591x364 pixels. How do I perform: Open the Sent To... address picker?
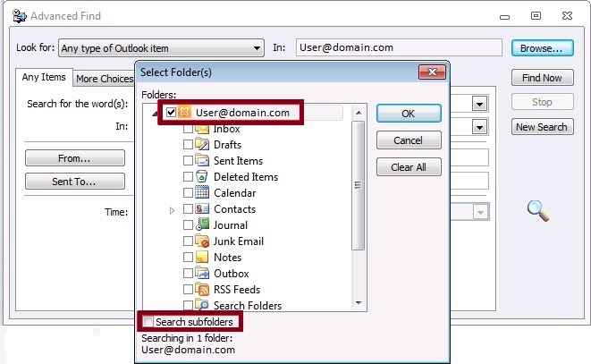click(x=74, y=182)
